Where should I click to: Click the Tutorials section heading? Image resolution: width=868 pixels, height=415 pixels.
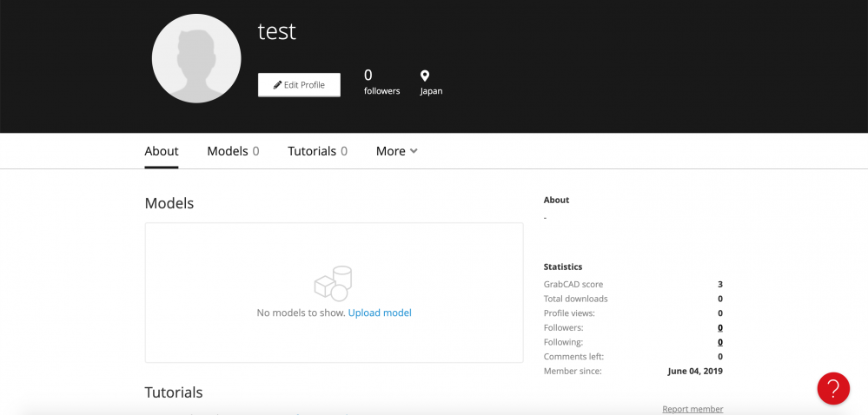click(174, 392)
